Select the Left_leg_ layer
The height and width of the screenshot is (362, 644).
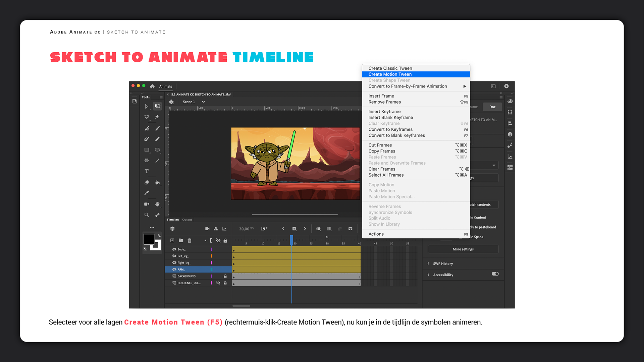183,256
